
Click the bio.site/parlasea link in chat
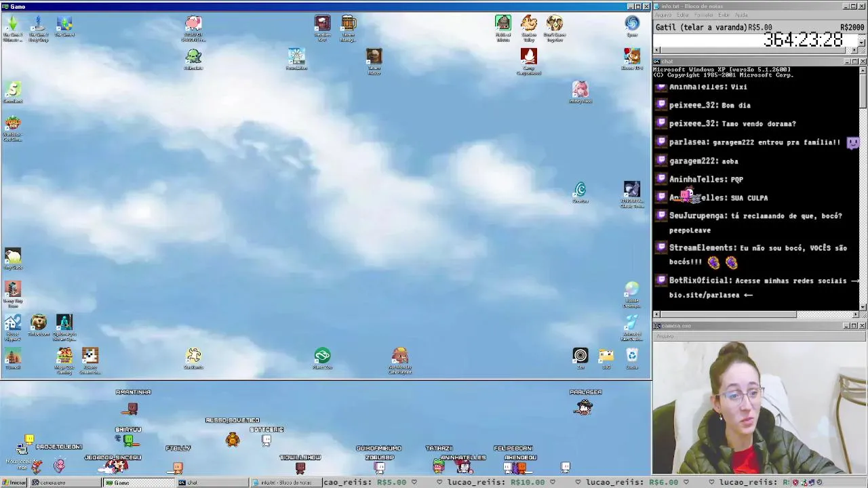tap(705, 295)
